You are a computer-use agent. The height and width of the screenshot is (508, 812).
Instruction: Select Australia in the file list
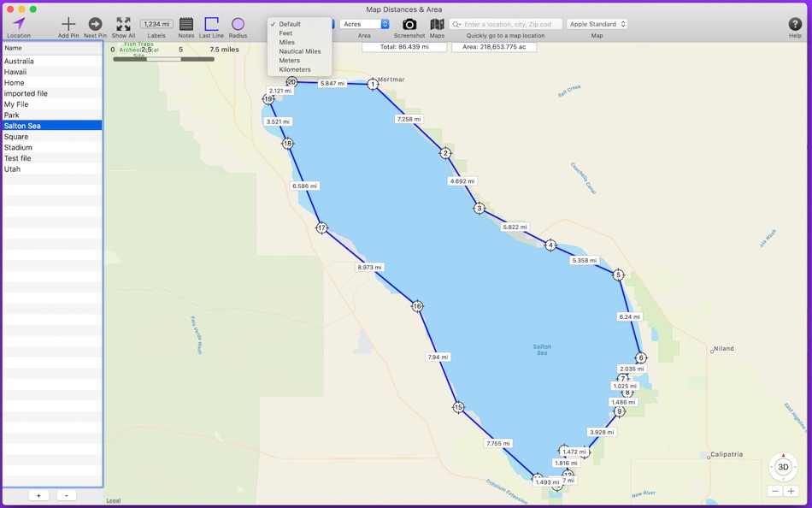[52, 62]
